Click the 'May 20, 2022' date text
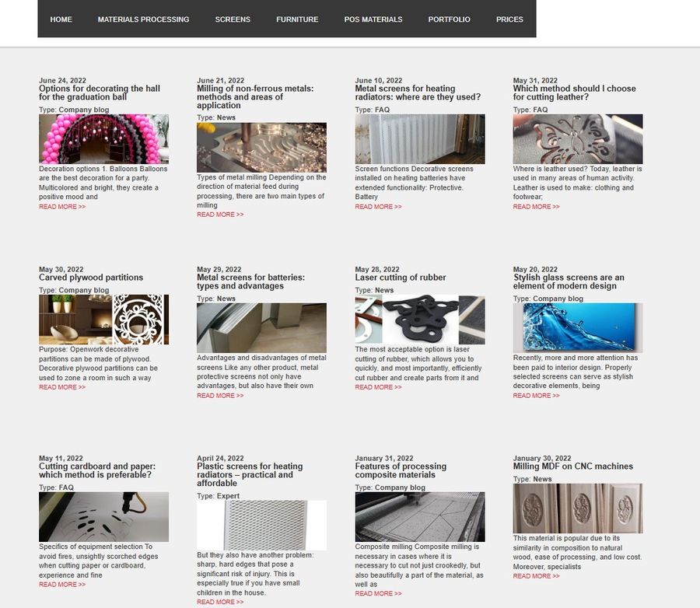This screenshot has width=700, height=608. coord(535,269)
